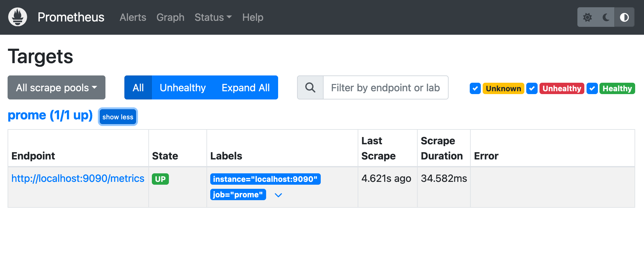Viewport: 644px width, 257px height.
Task: Open the Graph page
Action: click(x=170, y=17)
